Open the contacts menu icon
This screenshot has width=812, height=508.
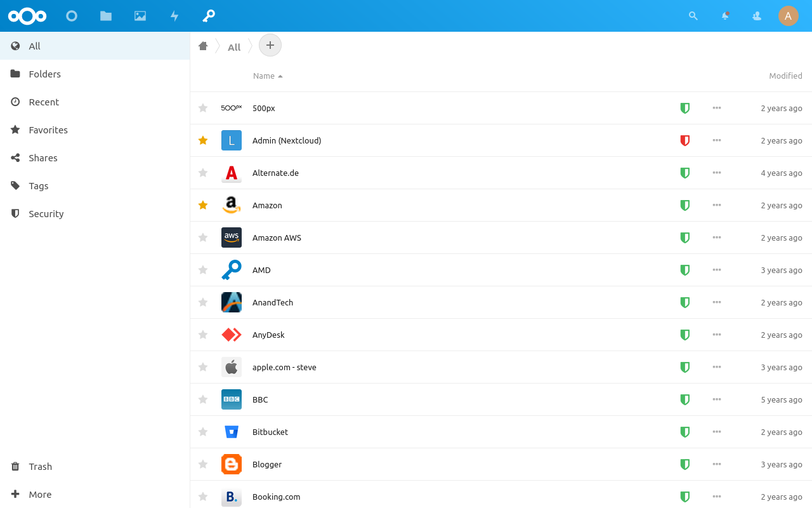[x=757, y=16]
